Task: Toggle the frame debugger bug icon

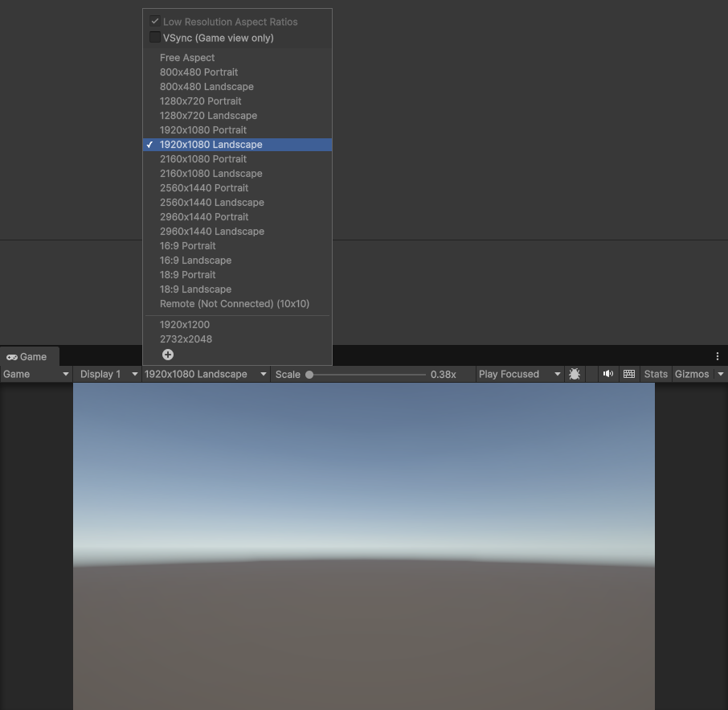Action: click(x=574, y=374)
